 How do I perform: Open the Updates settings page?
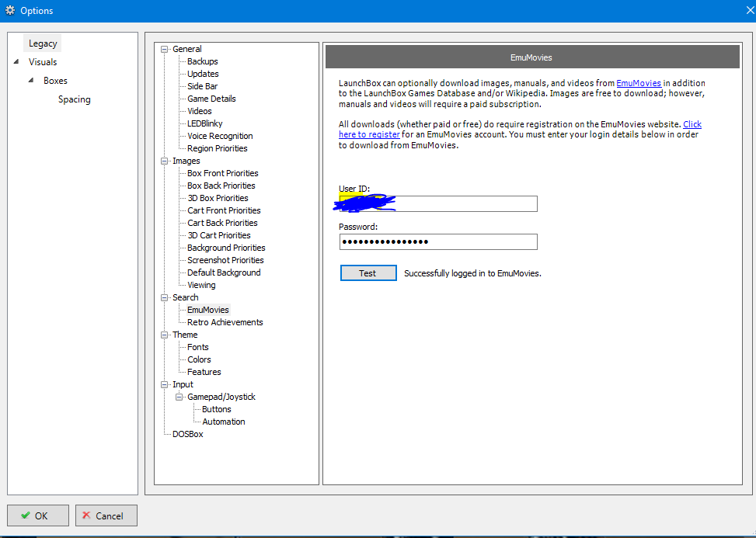pos(203,74)
